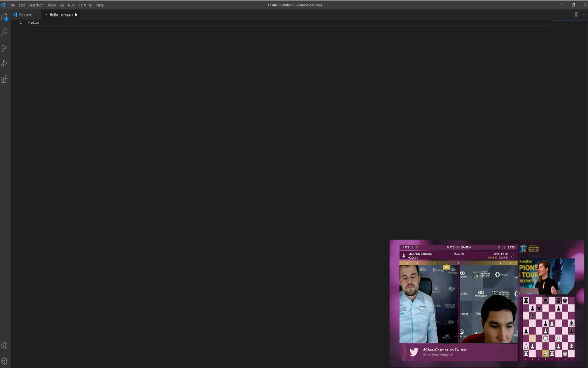Image resolution: width=588 pixels, height=368 pixels.
Task: Click the MATCH 2 - GAME 4 header text
Action: 458,247
